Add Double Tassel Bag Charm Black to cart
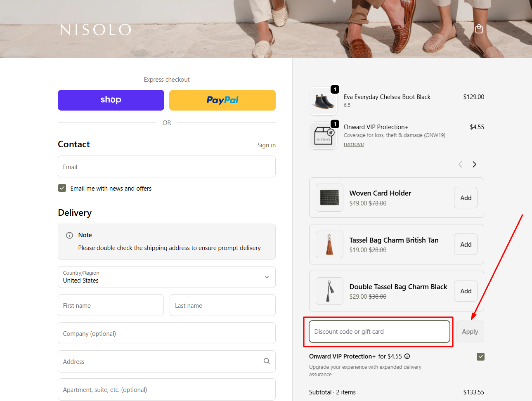 coord(465,291)
